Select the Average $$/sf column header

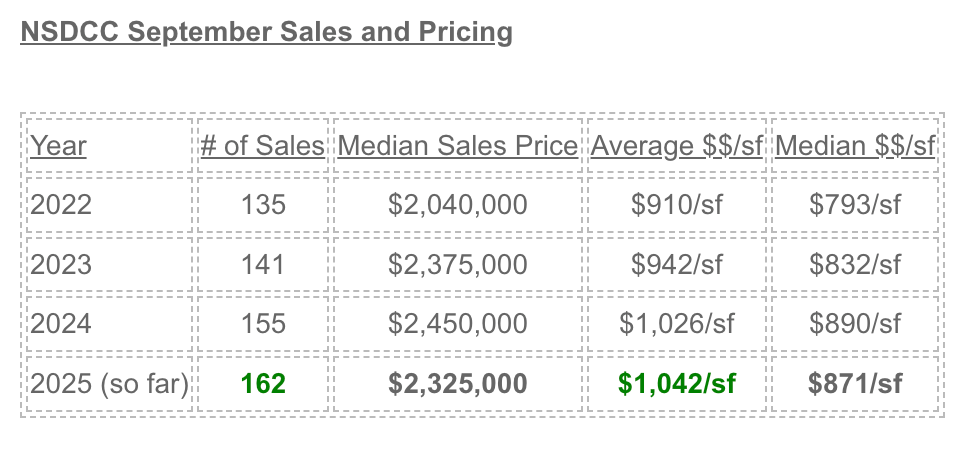(677, 146)
